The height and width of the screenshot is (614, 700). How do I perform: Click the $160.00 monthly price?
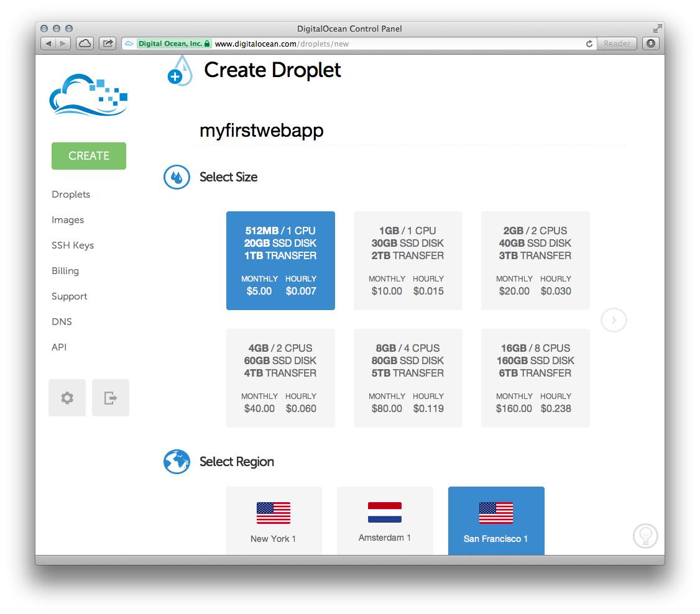[x=514, y=409]
